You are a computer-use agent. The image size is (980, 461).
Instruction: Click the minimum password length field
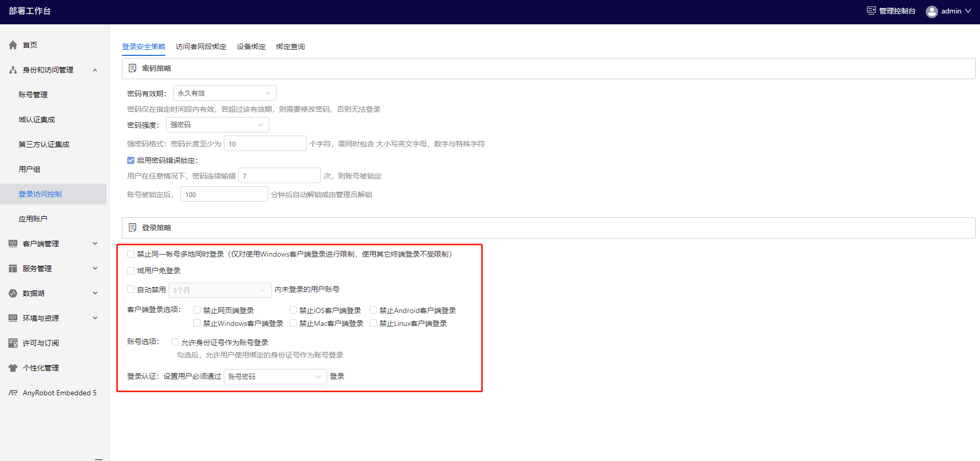coord(265,144)
